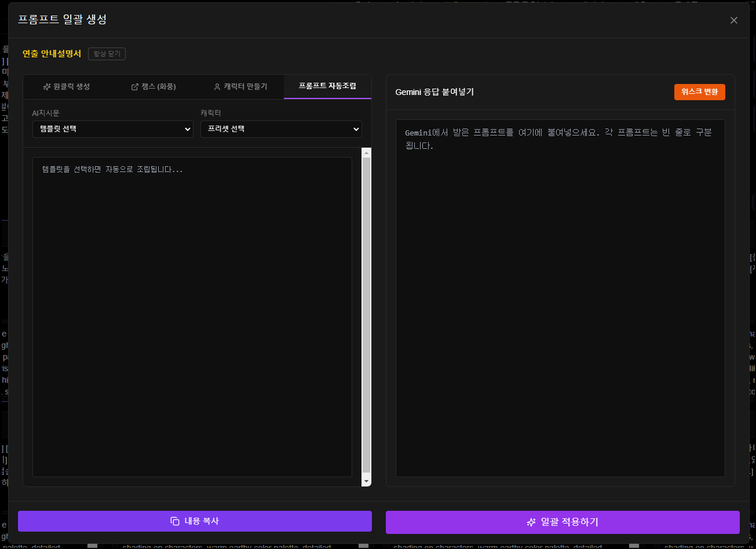Click the sparkle icon on 원클릭 생성 tab
This screenshot has height=549, width=756.
coord(46,87)
